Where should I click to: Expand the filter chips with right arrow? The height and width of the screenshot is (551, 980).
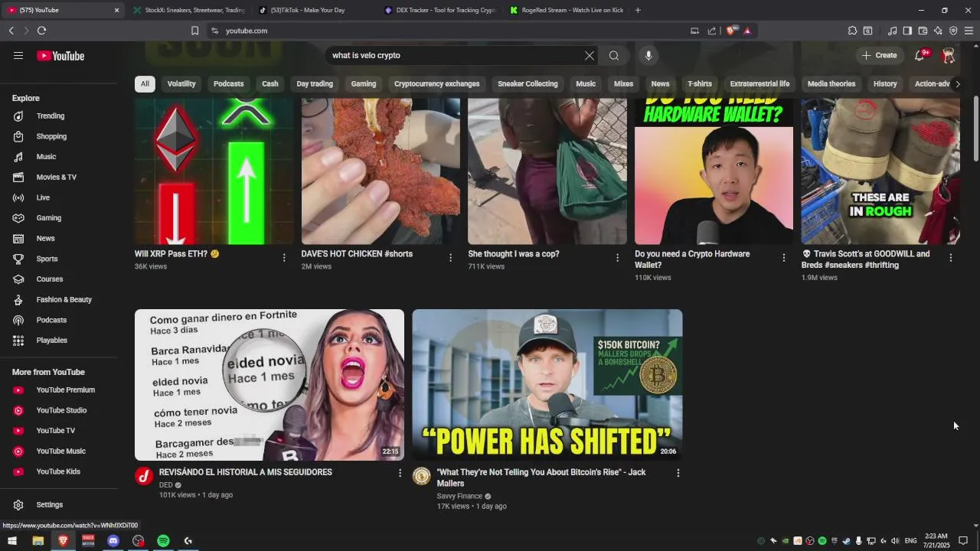957,83
